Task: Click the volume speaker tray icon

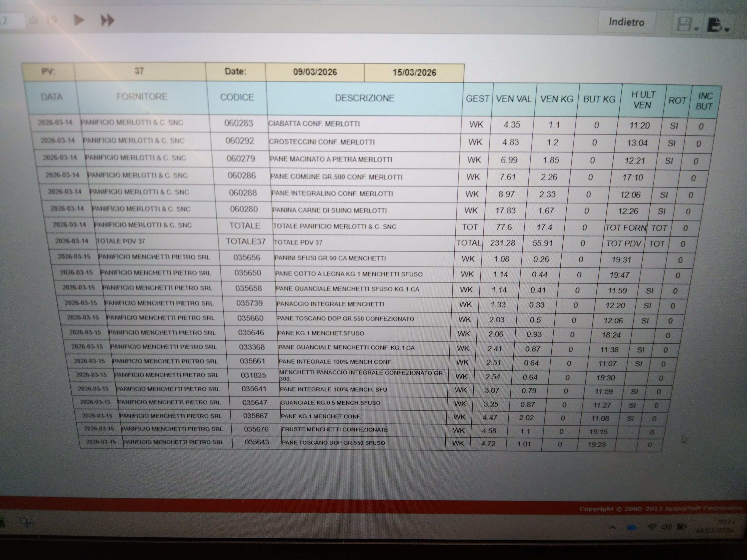Action: coord(667,527)
